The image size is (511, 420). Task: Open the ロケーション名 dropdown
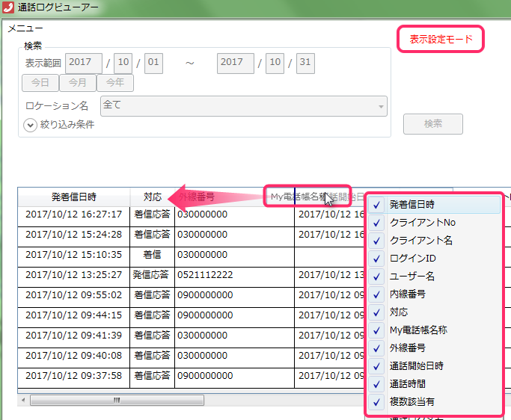coord(244,106)
